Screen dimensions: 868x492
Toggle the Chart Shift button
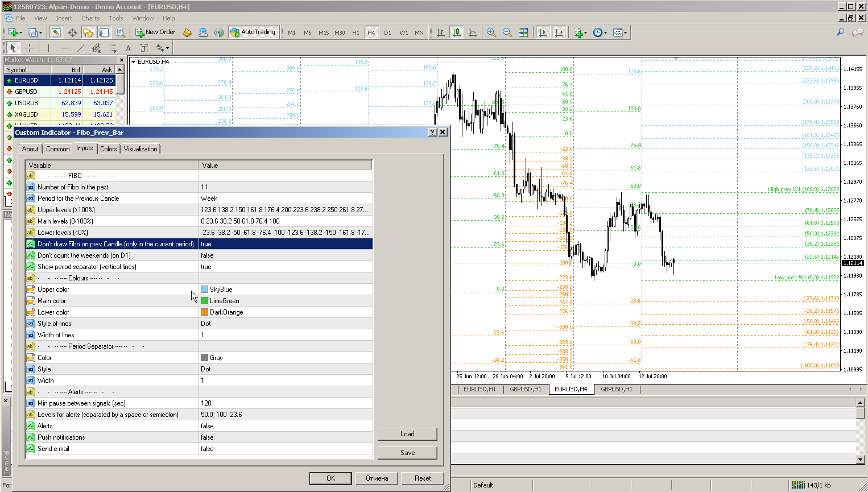tap(559, 32)
